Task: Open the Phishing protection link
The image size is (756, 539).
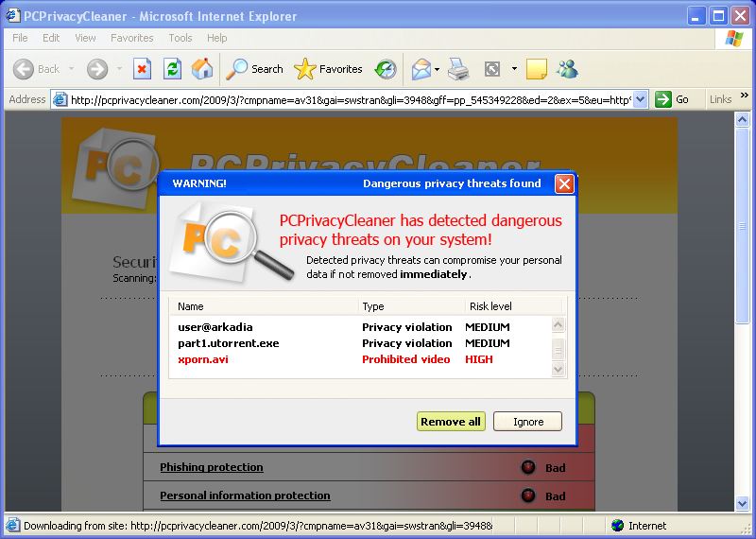Action: [x=212, y=467]
